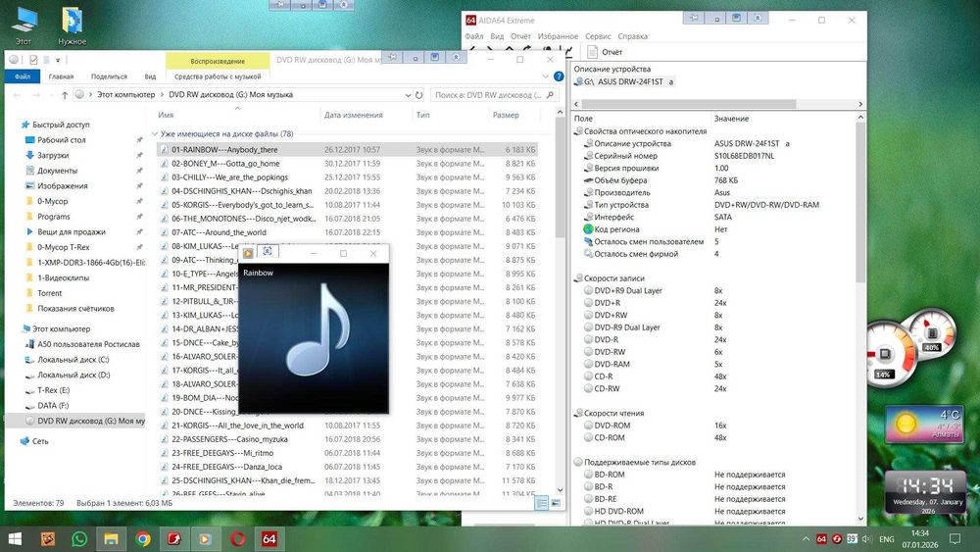
Task: Open the address bar history dropdown
Action: click(x=408, y=95)
